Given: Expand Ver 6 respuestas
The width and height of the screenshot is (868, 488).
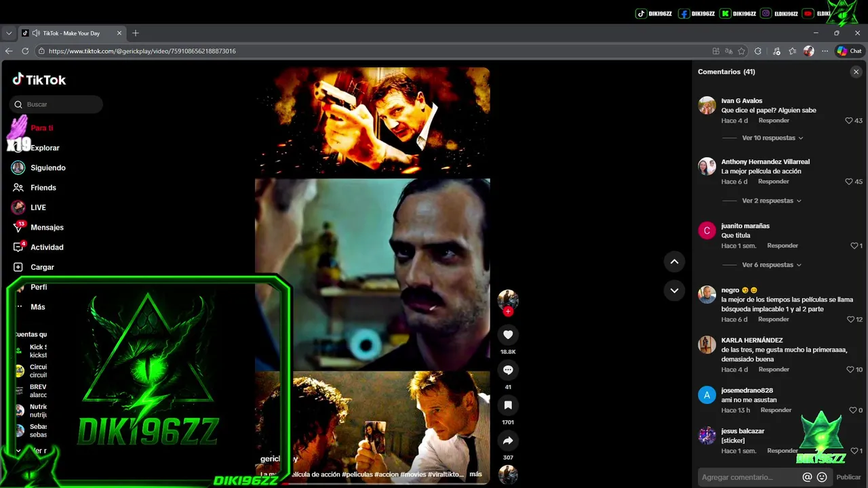Looking at the screenshot, I should (x=772, y=265).
